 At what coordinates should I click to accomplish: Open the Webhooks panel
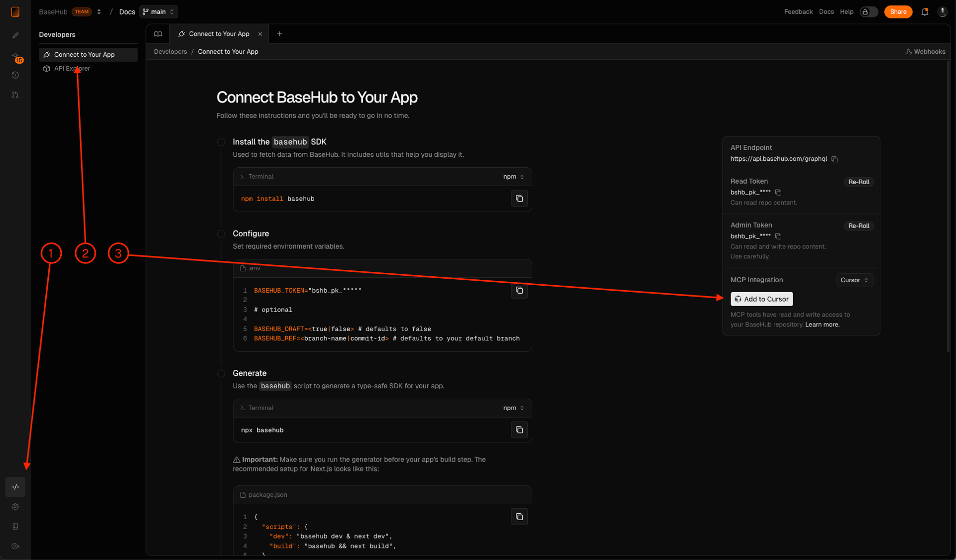[925, 51]
